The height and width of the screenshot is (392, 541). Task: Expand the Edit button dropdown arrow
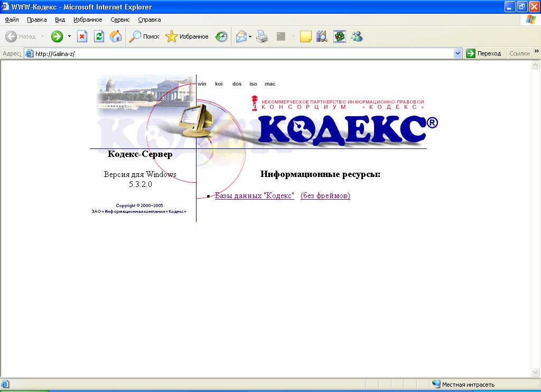click(293, 36)
